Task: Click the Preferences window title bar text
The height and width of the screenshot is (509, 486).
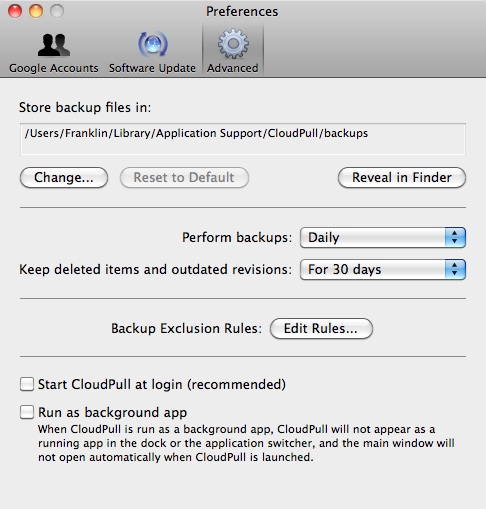Action: click(x=242, y=12)
